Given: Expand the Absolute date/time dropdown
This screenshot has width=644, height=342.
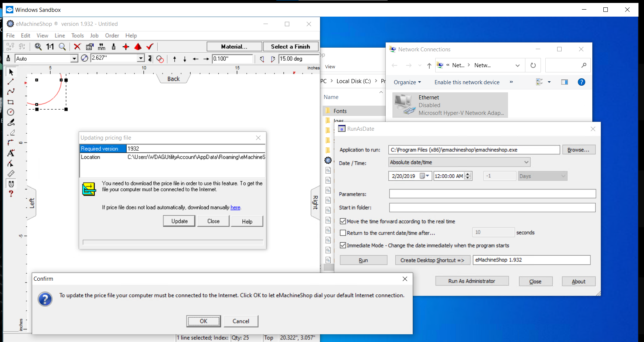Looking at the screenshot, I should (526, 162).
